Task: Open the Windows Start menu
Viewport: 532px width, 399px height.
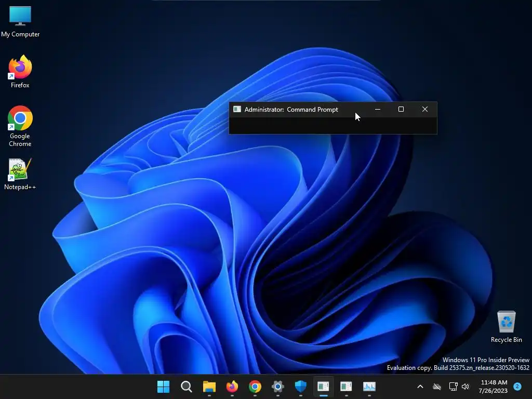Action: tap(163, 387)
